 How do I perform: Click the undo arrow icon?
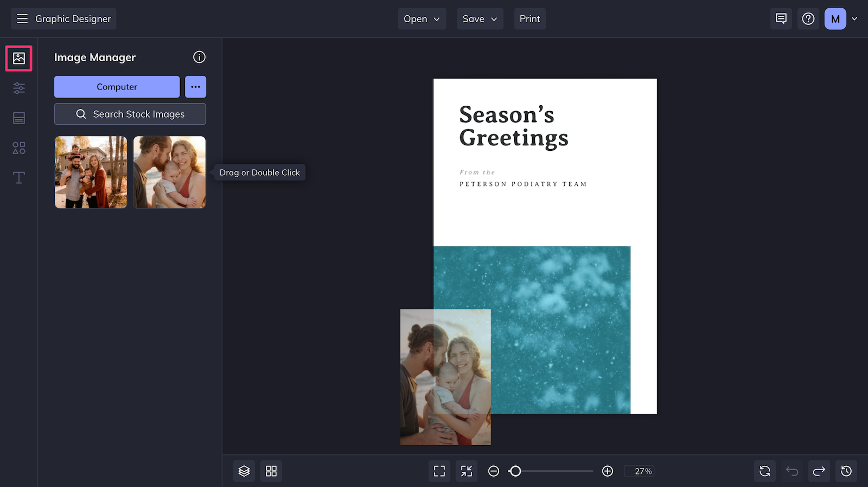pos(792,471)
